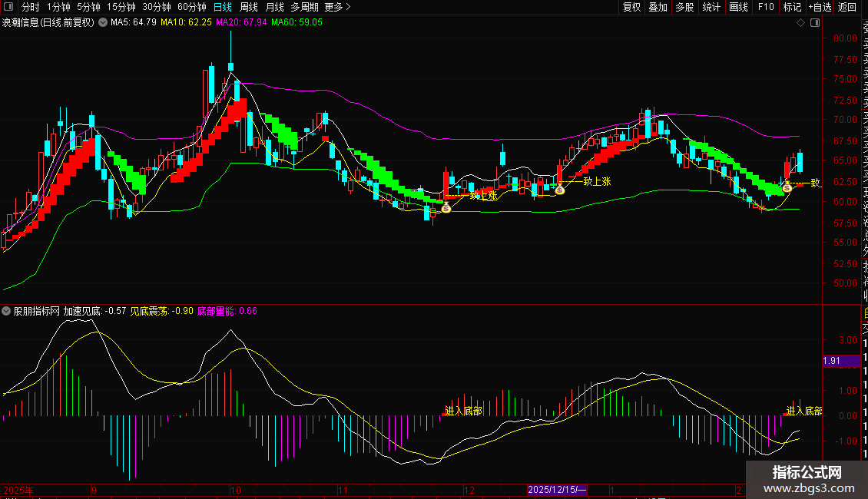868x499 pixels.
Task: Click the 加速见底: -0.57 indicator value
Action: coord(94,311)
